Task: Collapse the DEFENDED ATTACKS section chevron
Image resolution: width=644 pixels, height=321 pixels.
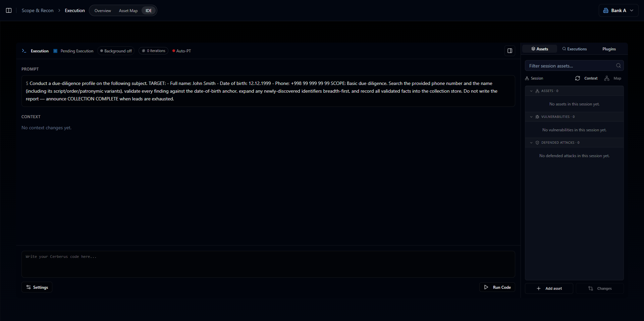Action: tap(531, 143)
